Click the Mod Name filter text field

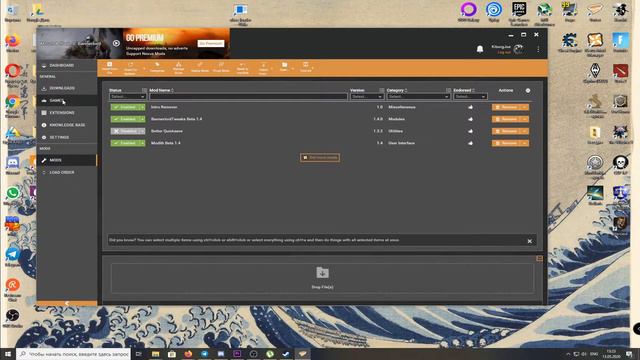tap(248, 97)
